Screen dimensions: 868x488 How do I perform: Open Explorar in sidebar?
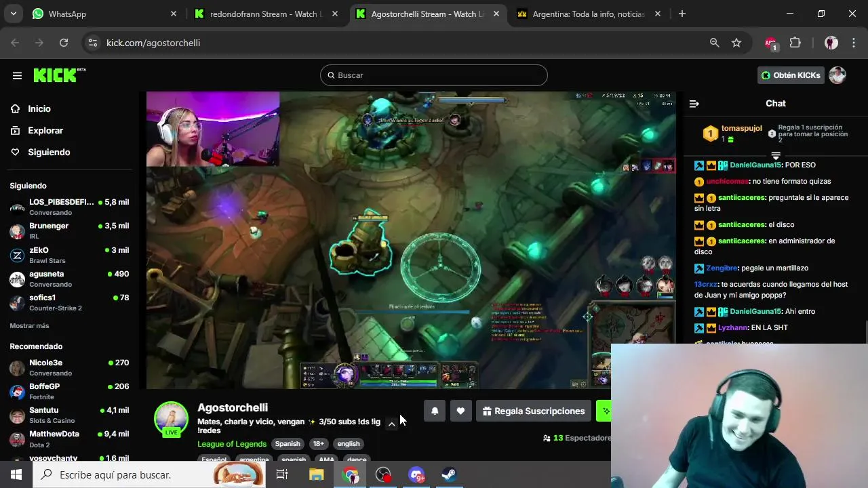[x=45, y=130]
